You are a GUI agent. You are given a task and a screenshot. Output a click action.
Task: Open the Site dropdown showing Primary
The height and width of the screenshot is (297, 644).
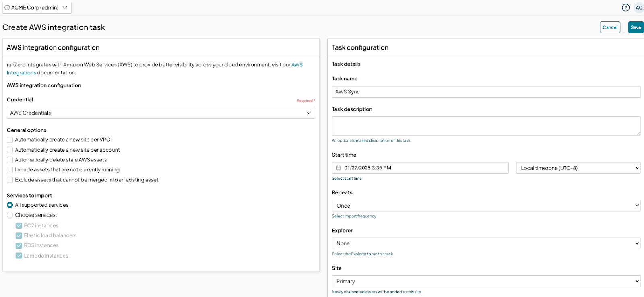click(x=486, y=281)
